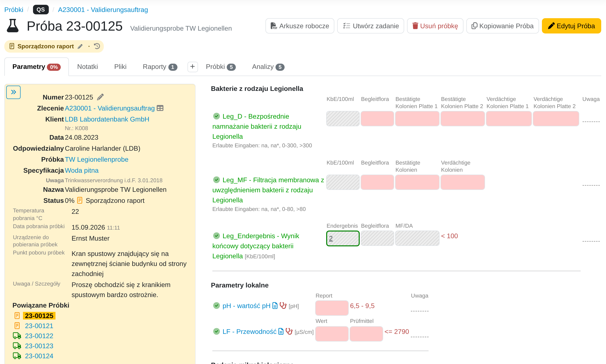The height and width of the screenshot is (364, 606).
Task: Click the document icon next to LF - Przewodność
Action: [x=281, y=331]
